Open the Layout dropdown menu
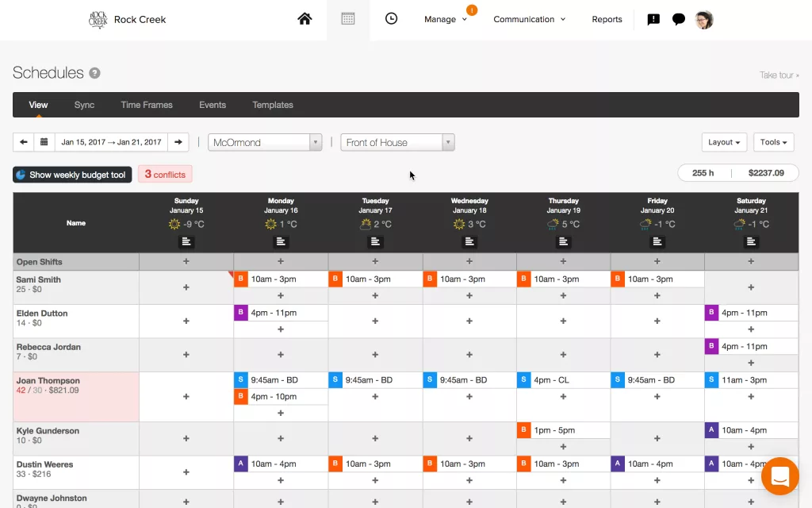Viewport: 812px width, 508px height. pos(724,142)
